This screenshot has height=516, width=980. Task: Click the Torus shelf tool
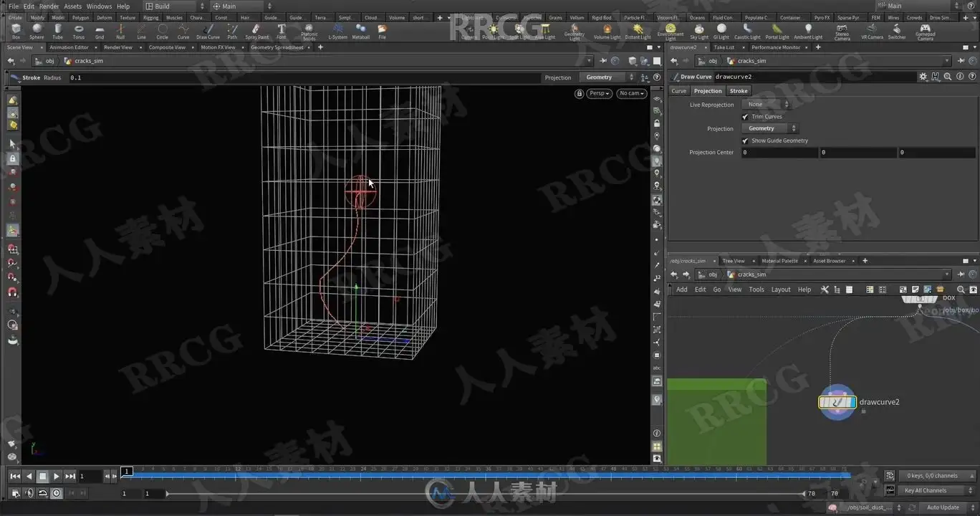(79, 31)
